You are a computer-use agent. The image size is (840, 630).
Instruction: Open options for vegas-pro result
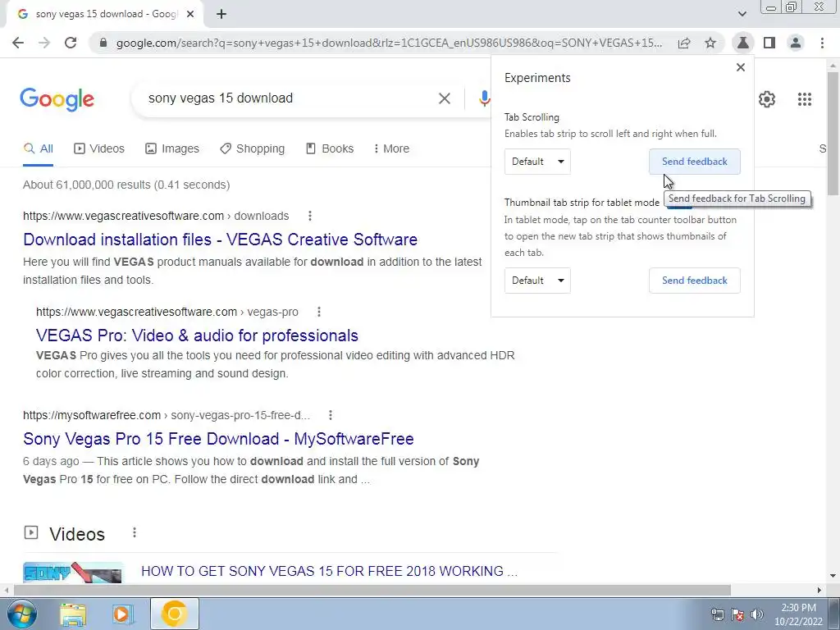(x=319, y=312)
